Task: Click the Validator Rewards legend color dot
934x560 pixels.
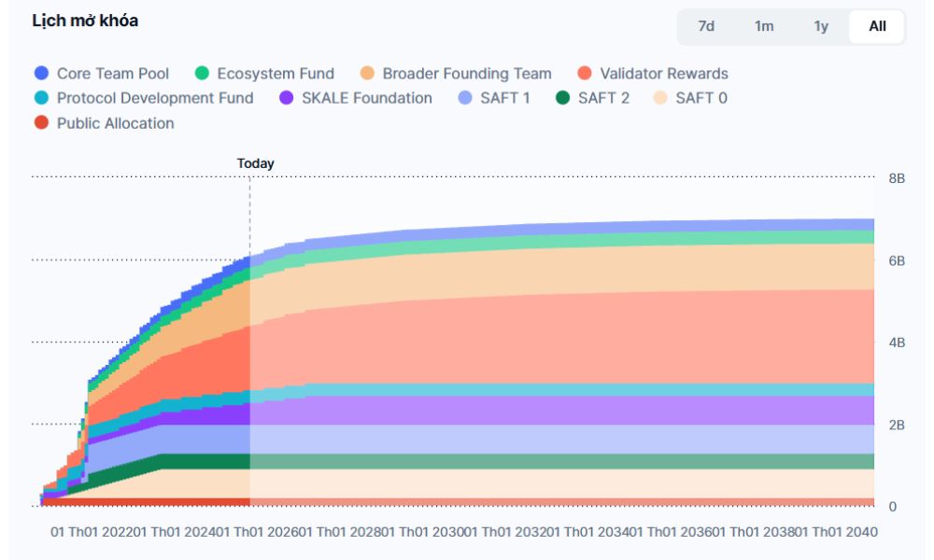Action: tap(585, 74)
